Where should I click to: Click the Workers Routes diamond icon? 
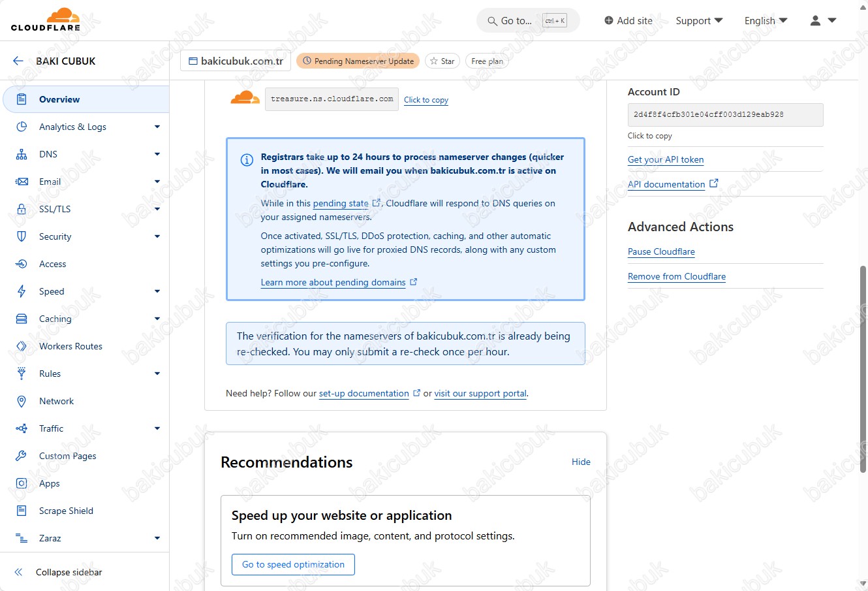22,346
